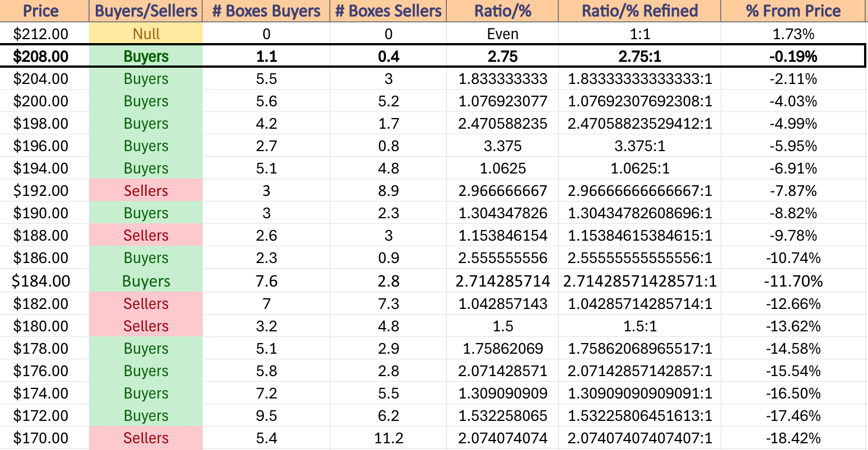Click the $194.00 price cell

point(44,168)
